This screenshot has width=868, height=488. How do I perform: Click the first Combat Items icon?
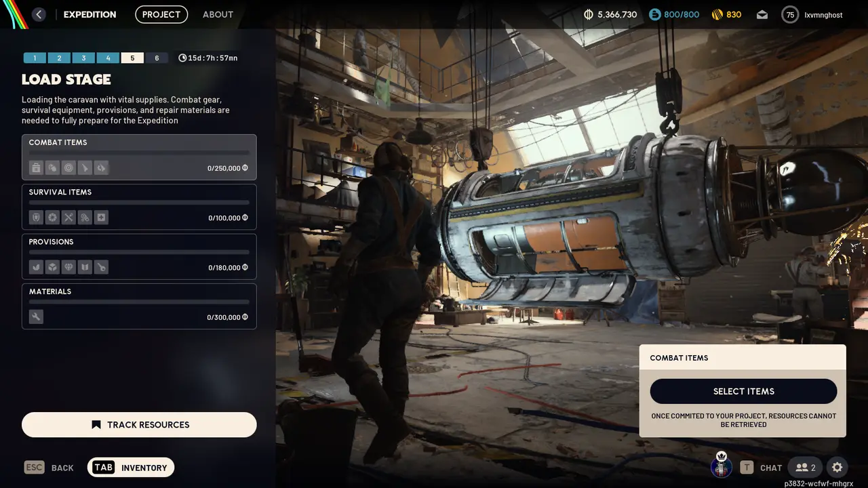pos(36,167)
